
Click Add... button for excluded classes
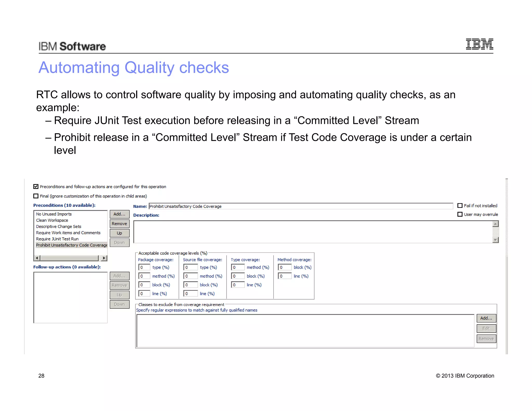click(x=486, y=318)
